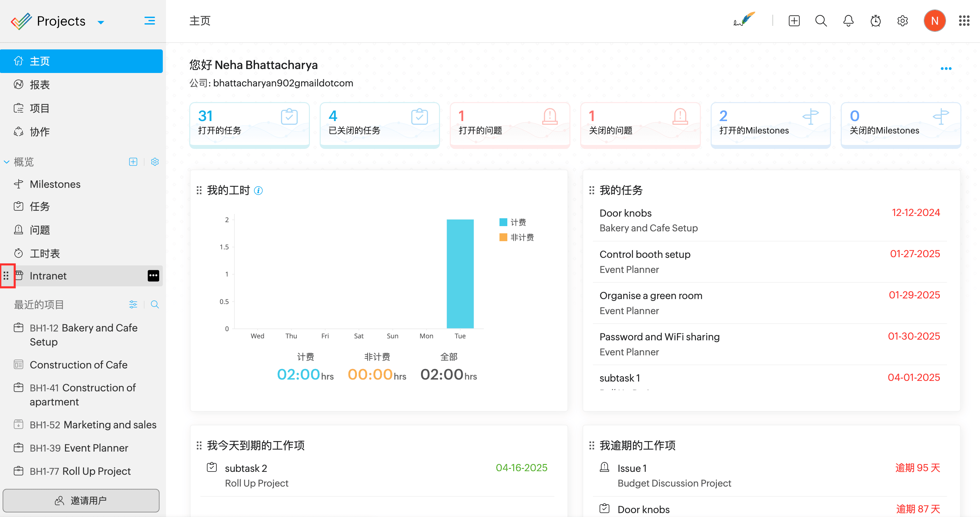Toggle sidebar collapse hamburger icon
This screenshot has width=980, height=517.
click(x=149, y=21)
